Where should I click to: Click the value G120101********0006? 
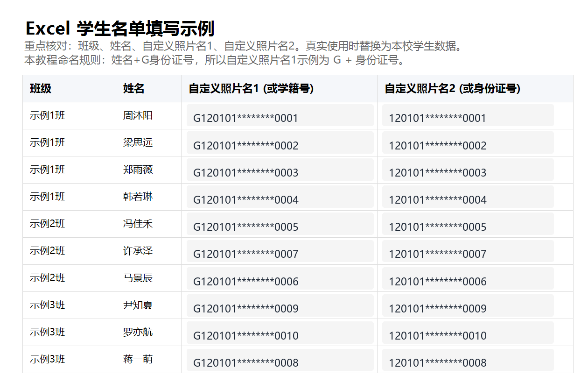(x=280, y=278)
